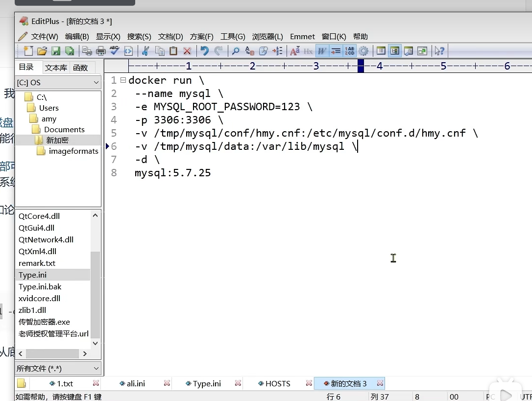Open Preferences using the gear icon
532x401 pixels.
364,50
